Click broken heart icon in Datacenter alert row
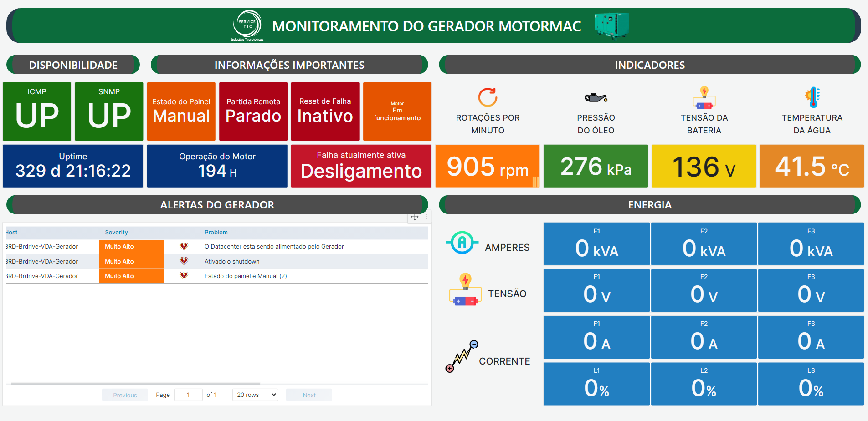The width and height of the screenshot is (868, 421). 184,246
